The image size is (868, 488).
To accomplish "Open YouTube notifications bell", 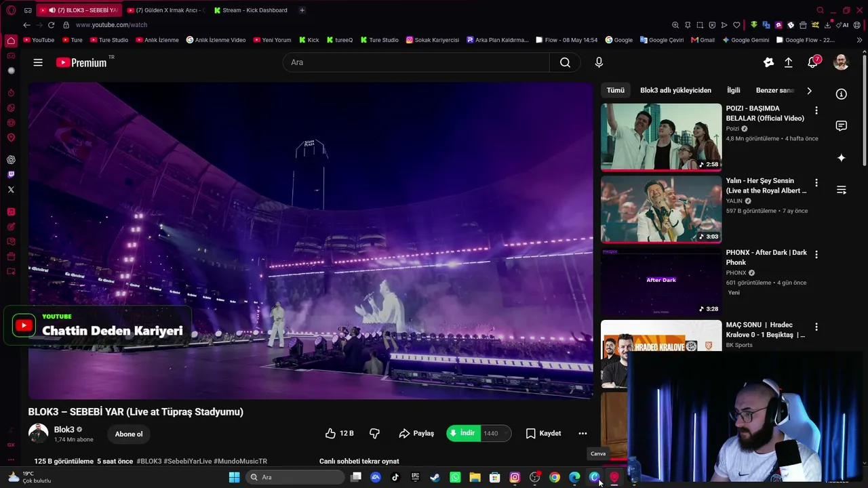I will [812, 62].
